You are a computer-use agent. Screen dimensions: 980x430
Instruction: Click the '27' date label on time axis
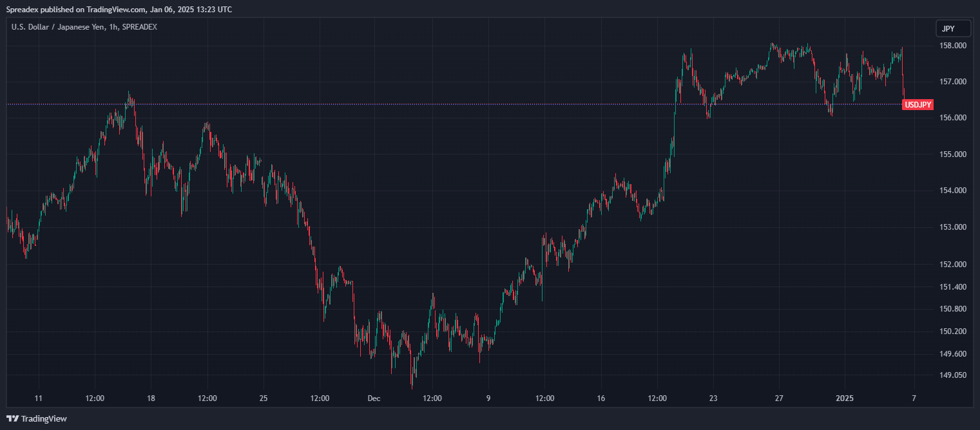tap(779, 398)
